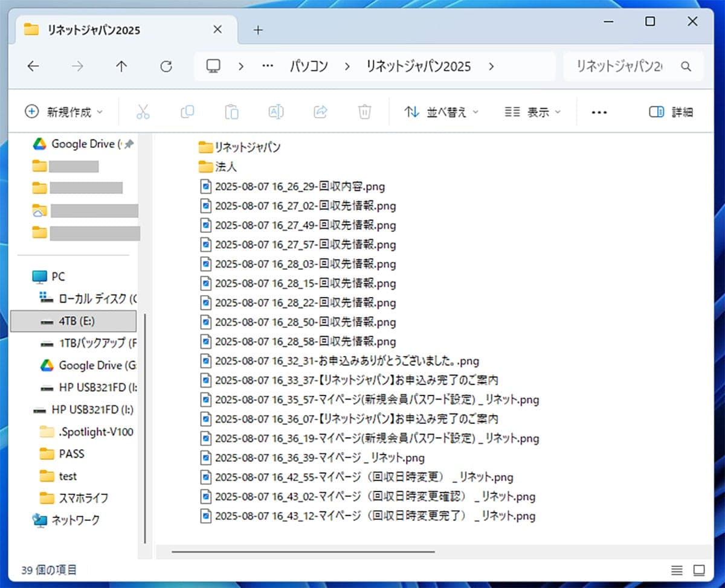Expand the hidden breadcrumb ellipsis

268,66
